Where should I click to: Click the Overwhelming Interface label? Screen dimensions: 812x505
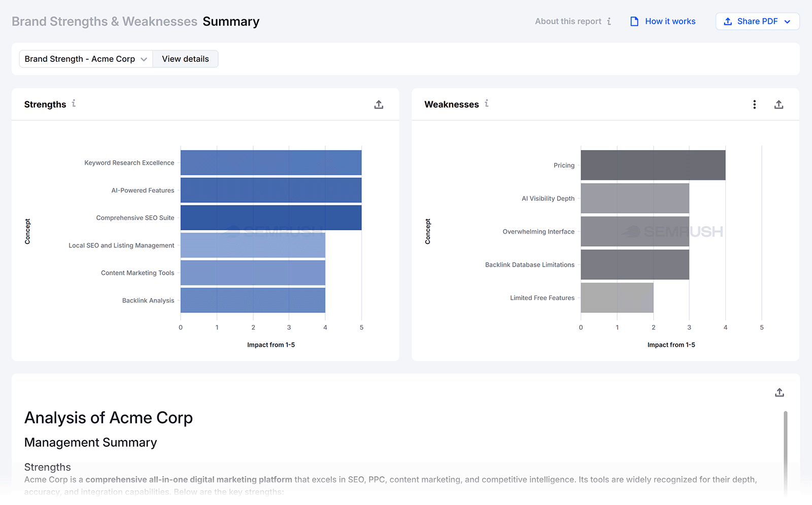pos(538,232)
